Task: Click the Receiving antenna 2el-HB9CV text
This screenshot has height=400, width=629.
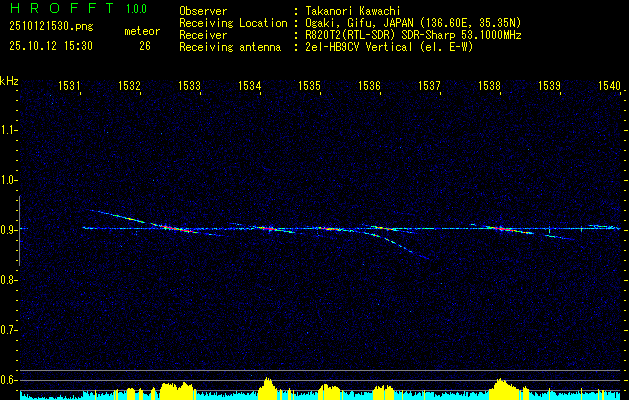Action: 389,47
